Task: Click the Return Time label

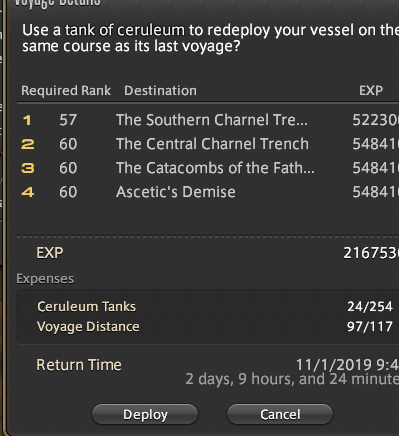Action: 79,365
